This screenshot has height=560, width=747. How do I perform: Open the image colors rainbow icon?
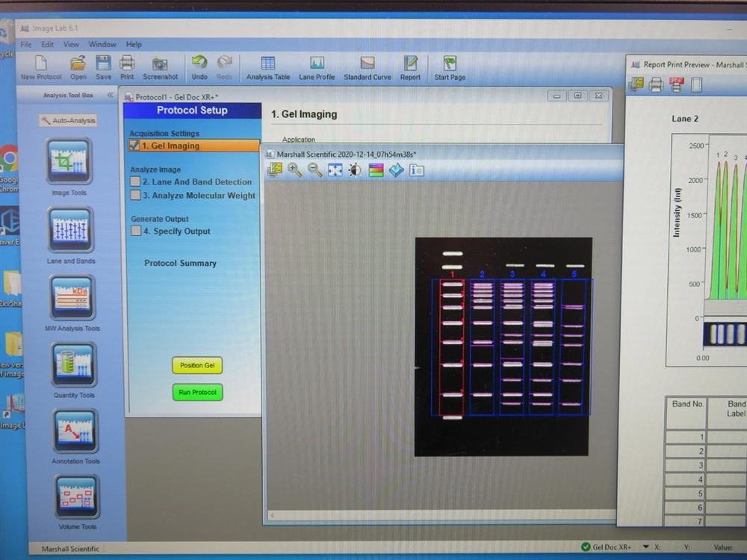click(x=376, y=170)
